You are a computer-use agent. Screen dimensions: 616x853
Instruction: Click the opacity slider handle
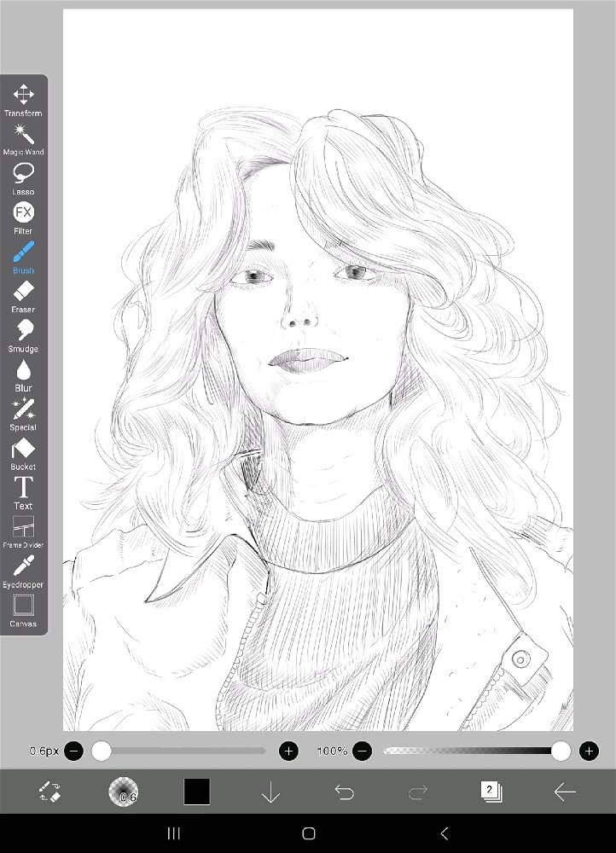[561, 751]
